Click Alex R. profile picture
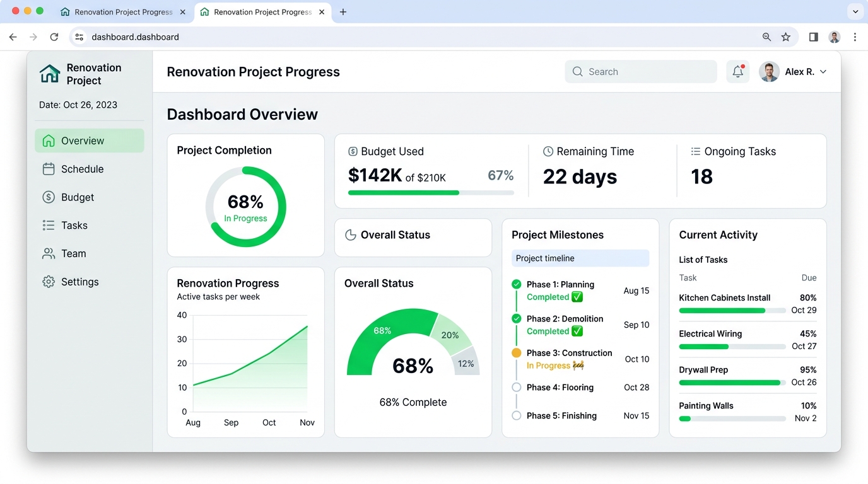 [x=769, y=72]
